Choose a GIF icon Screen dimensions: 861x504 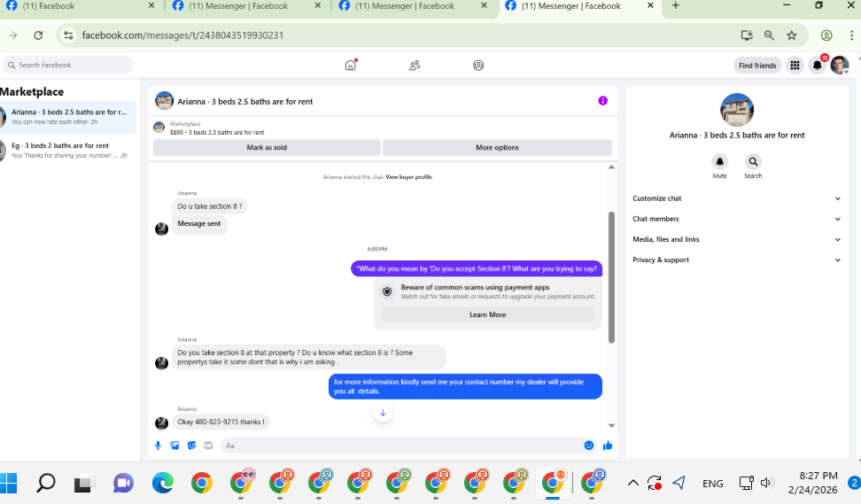pos(208,446)
